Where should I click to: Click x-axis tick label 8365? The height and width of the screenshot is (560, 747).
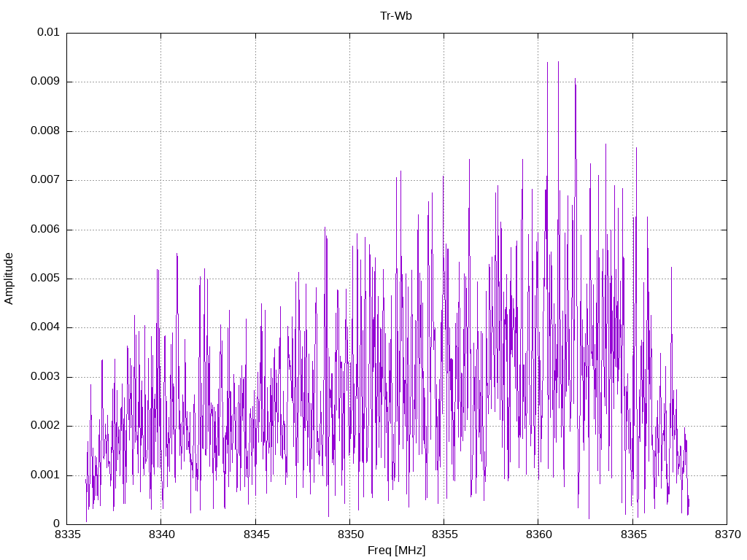(x=633, y=534)
